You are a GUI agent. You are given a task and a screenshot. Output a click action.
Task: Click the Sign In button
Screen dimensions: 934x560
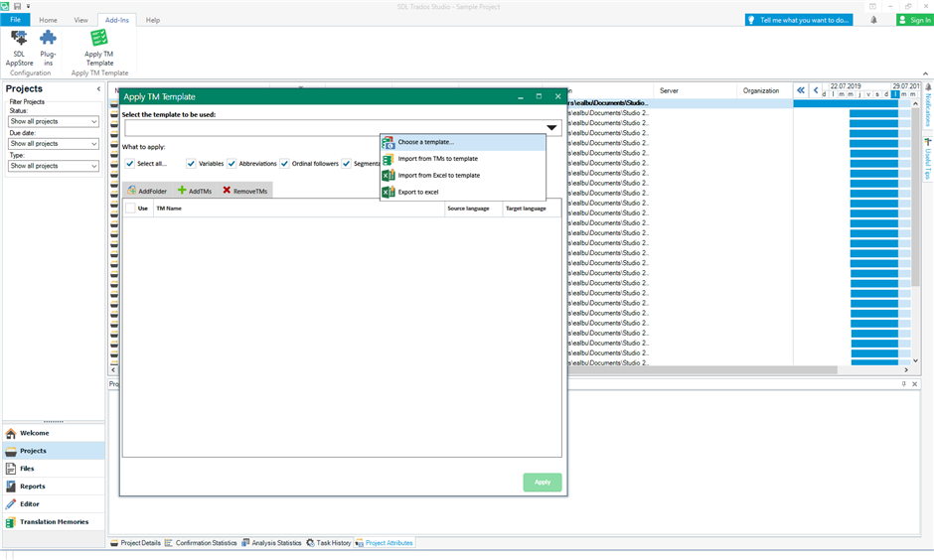click(x=915, y=20)
